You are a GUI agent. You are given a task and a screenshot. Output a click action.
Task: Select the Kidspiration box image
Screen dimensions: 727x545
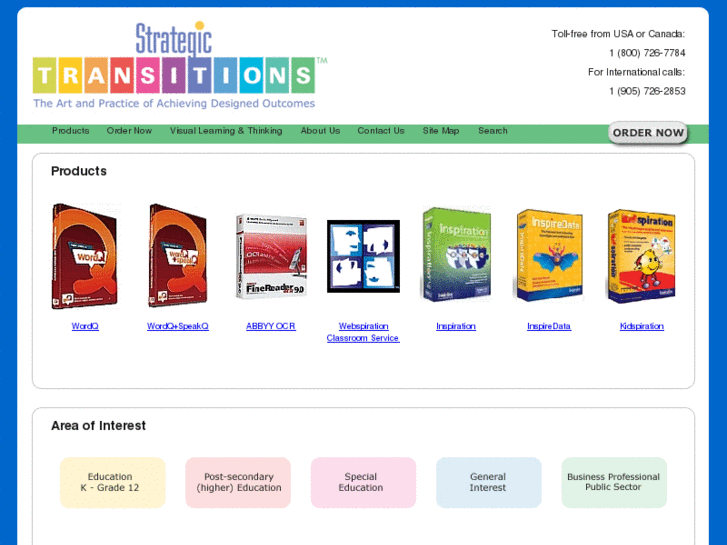tap(642, 256)
